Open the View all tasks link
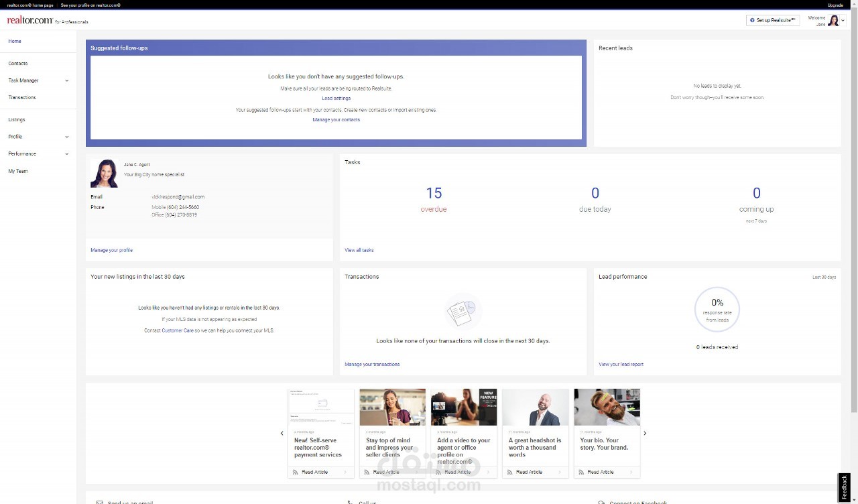Screen dimensions: 858x504 [359, 250]
